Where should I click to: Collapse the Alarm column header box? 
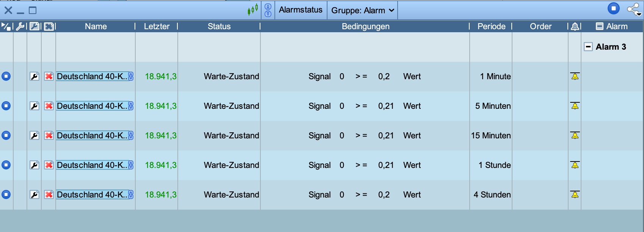click(x=600, y=27)
